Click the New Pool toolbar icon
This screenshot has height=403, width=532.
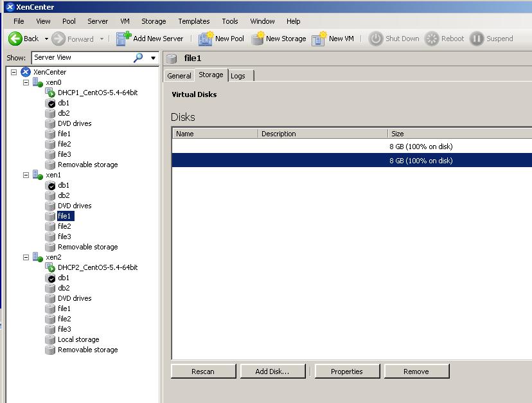tap(206, 39)
